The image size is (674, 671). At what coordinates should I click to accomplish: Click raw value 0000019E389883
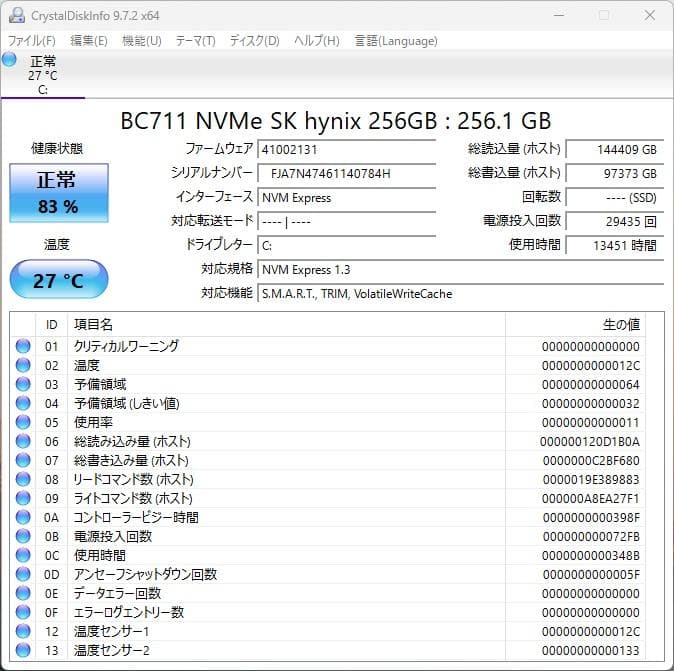pos(591,479)
